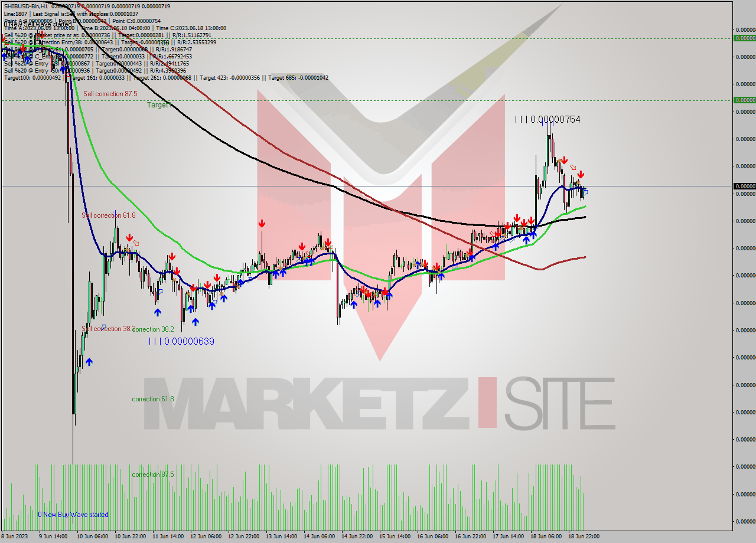Click the '18 Jun 22:00' time axis label
Screen dimensions: 756x543
coord(583,536)
